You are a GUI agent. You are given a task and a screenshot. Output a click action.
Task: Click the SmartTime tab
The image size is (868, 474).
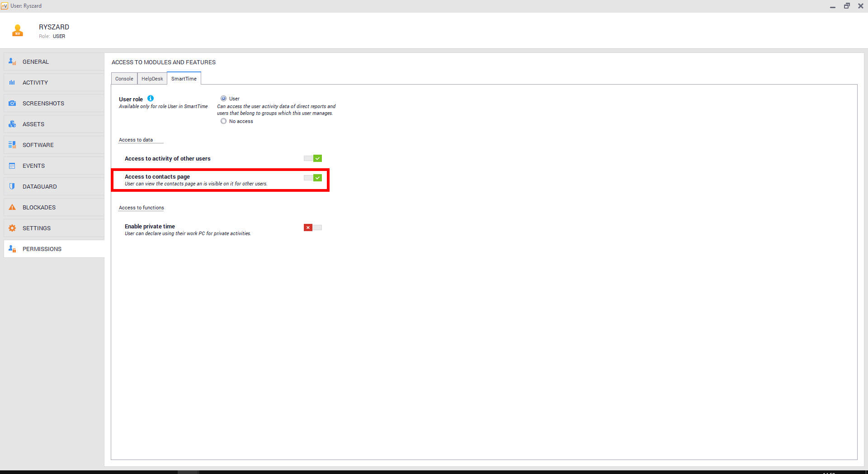tap(184, 79)
